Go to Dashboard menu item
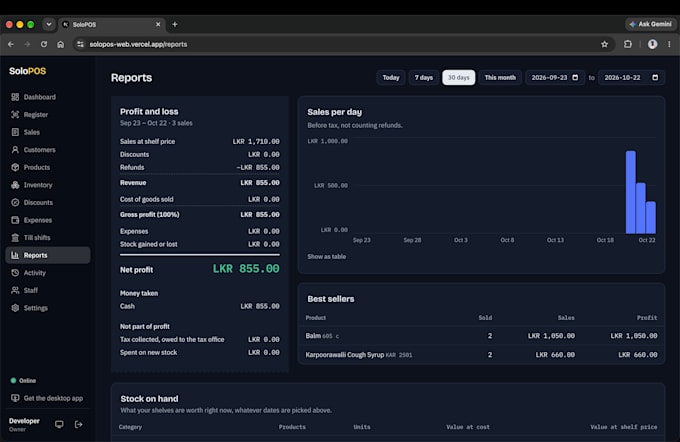The width and height of the screenshot is (680, 442). pyautogui.click(x=48, y=97)
